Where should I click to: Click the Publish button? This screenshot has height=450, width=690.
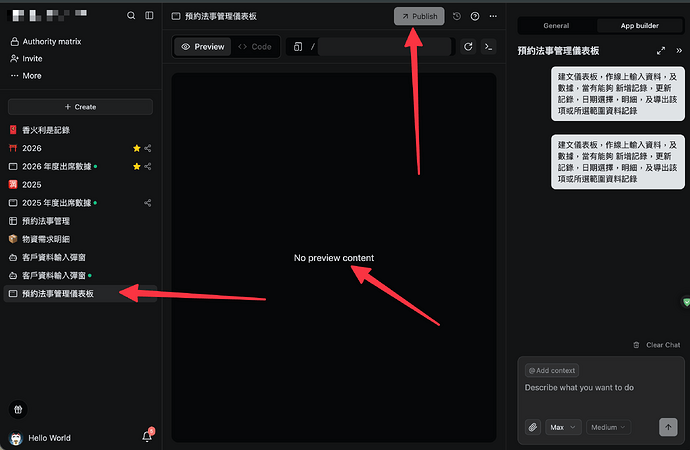click(x=419, y=17)
